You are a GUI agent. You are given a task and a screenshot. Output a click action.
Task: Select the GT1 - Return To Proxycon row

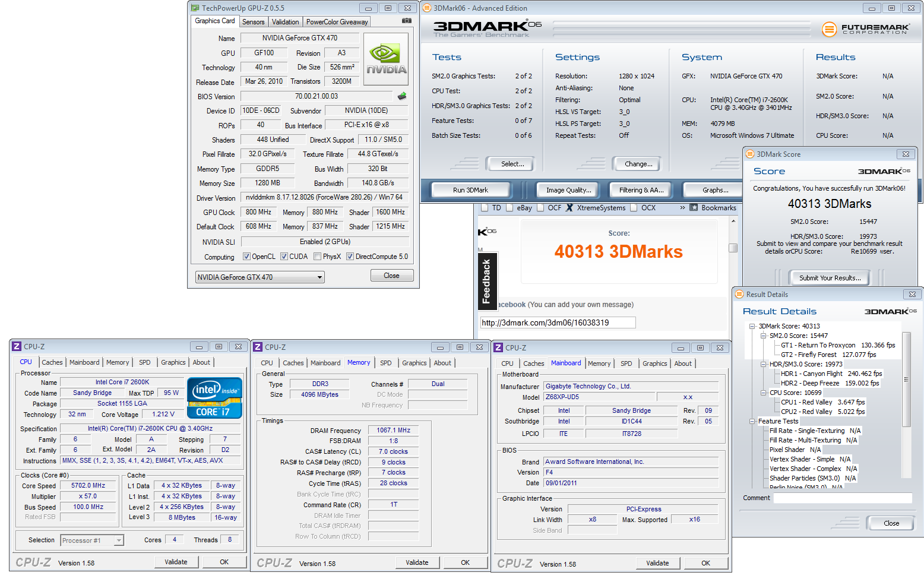[838, 345]
